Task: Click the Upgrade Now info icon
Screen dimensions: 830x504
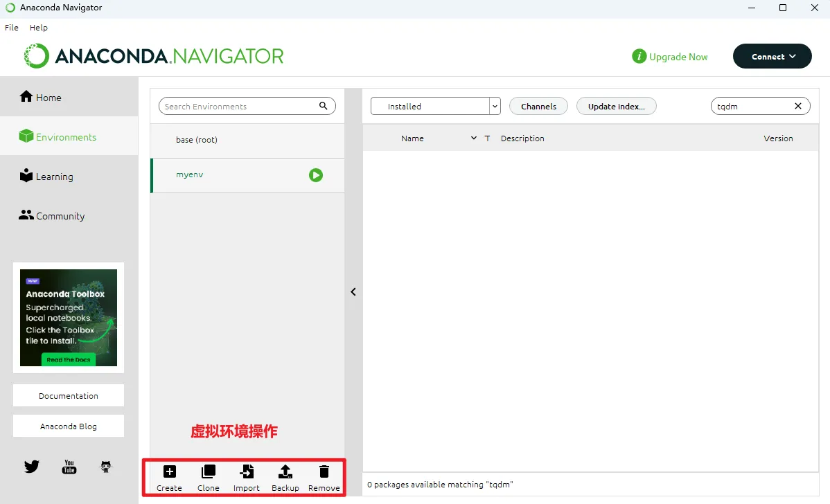Action: point(639,56)
